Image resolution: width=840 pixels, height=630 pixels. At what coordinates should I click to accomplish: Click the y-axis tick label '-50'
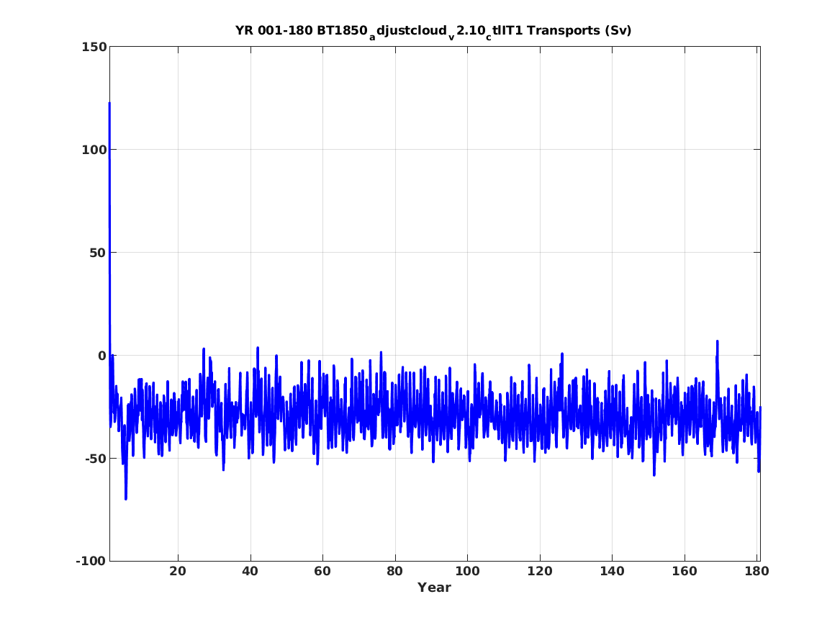pyautogui.click(x=96, y=459)
